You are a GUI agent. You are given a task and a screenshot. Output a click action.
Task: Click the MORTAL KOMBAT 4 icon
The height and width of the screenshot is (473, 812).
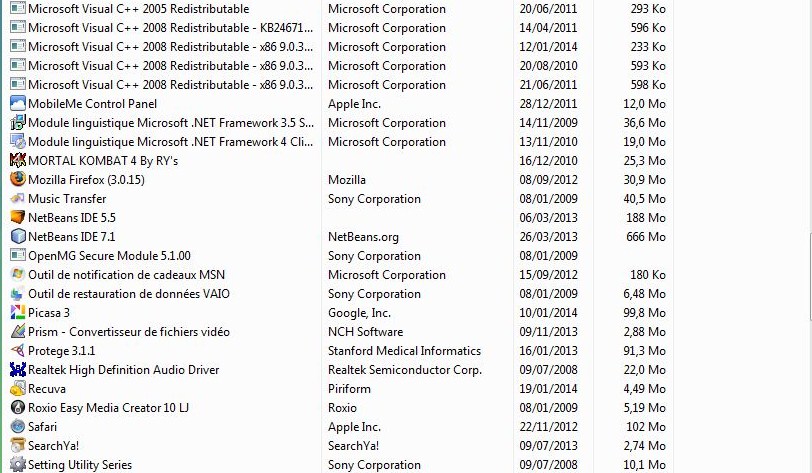(18, 161)
